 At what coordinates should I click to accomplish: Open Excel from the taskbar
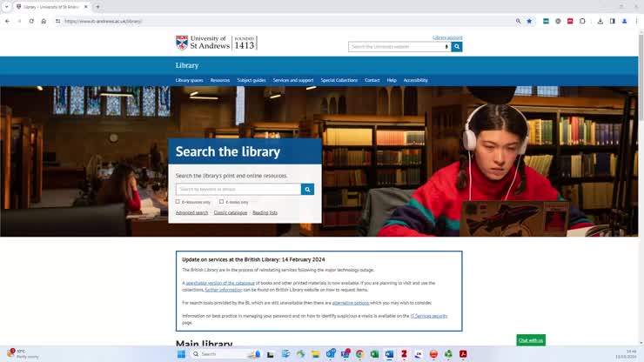[x=374, y=354]
